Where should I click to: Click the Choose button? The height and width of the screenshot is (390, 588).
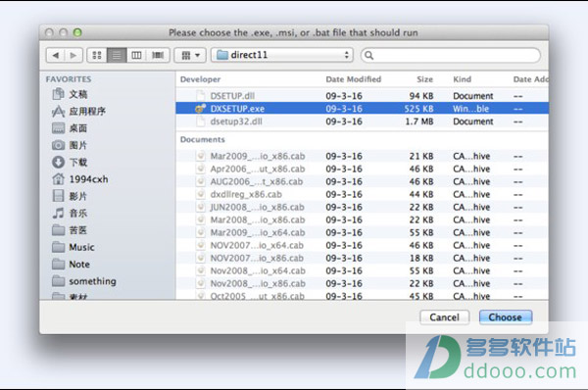[505, 317]
